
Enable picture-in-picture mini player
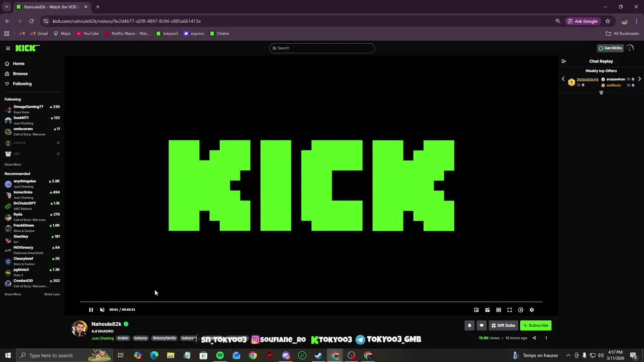476,310
